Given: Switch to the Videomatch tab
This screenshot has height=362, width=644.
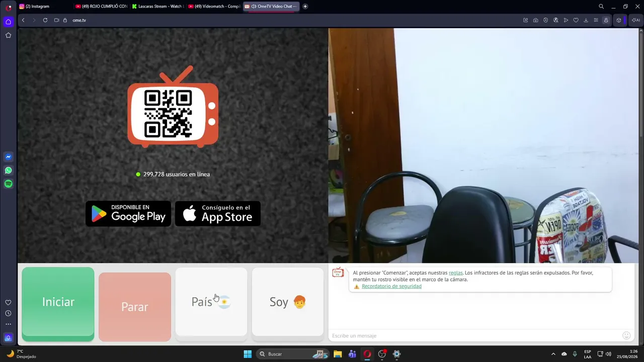Looking at the screenshot, I should (214, 7).
